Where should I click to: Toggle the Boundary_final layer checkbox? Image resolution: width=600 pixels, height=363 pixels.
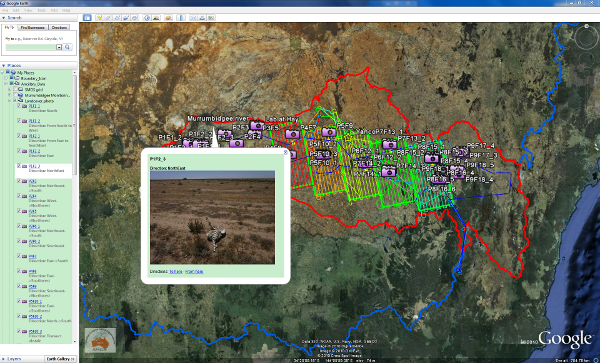point(11,78)
